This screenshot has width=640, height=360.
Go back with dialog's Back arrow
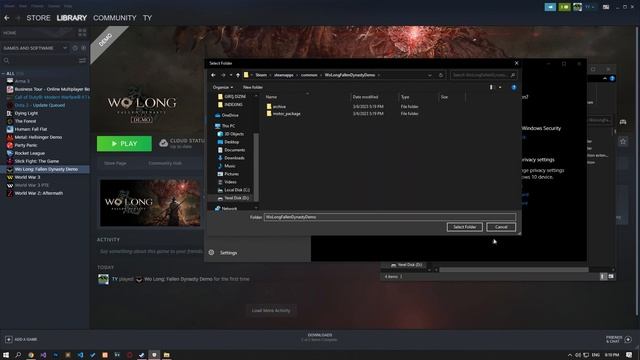pyautogui.click(x=213, y=75)
